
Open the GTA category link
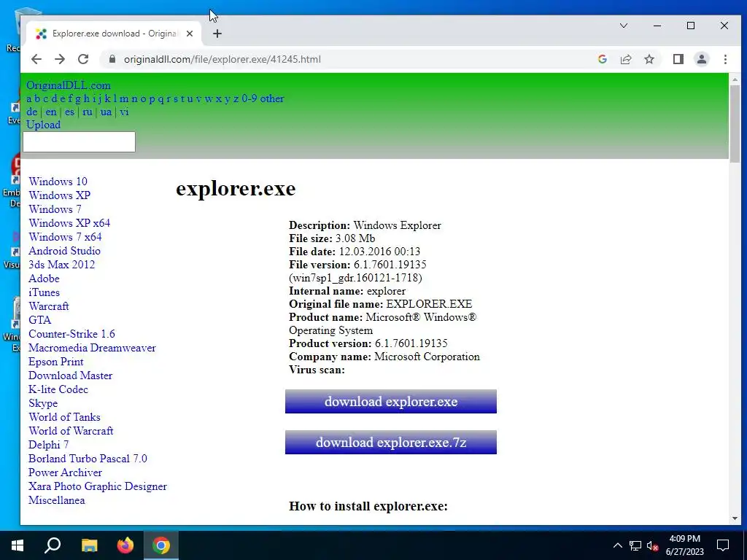(x=39, y=320)
